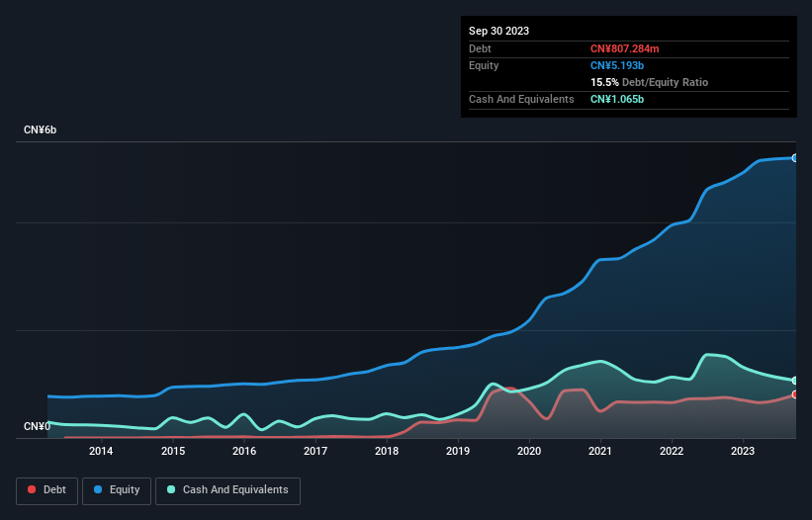Click the teal Cash endpoint marker
The image size is (812, 520).
coord(795,381)
